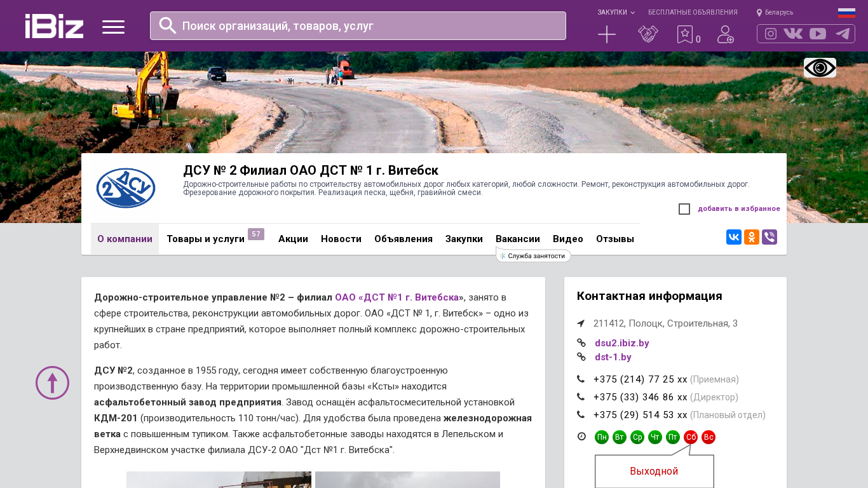Screen dimensions: 868x488
Task: Open favorites bookmark star icon
Action: click(x=684, y=34)
